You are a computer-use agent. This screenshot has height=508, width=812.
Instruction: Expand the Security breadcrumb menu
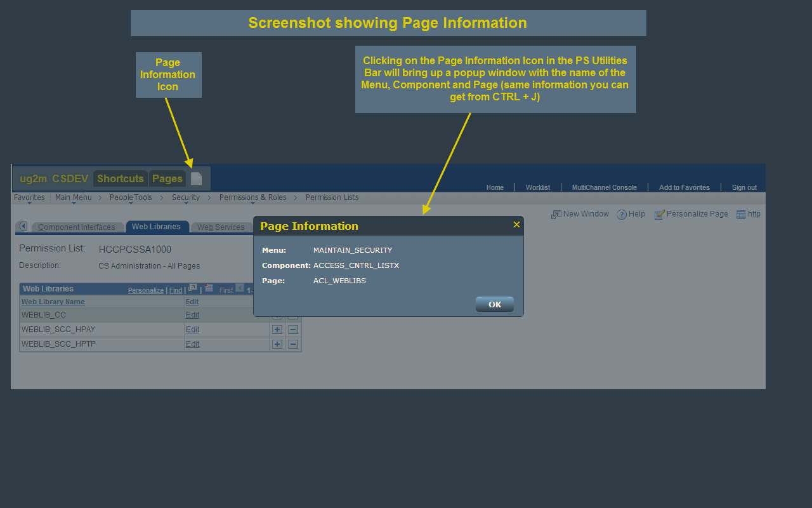click(185, 197)
